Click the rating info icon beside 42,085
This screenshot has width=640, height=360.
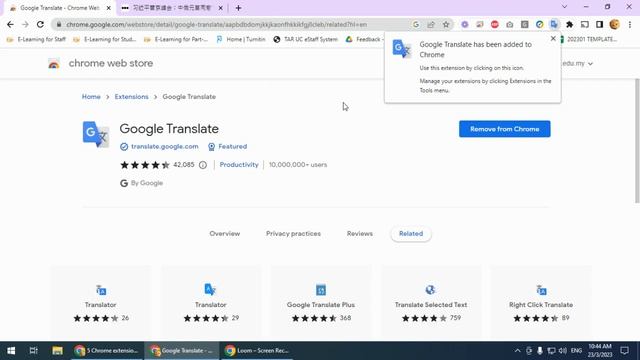pos(203,165)
